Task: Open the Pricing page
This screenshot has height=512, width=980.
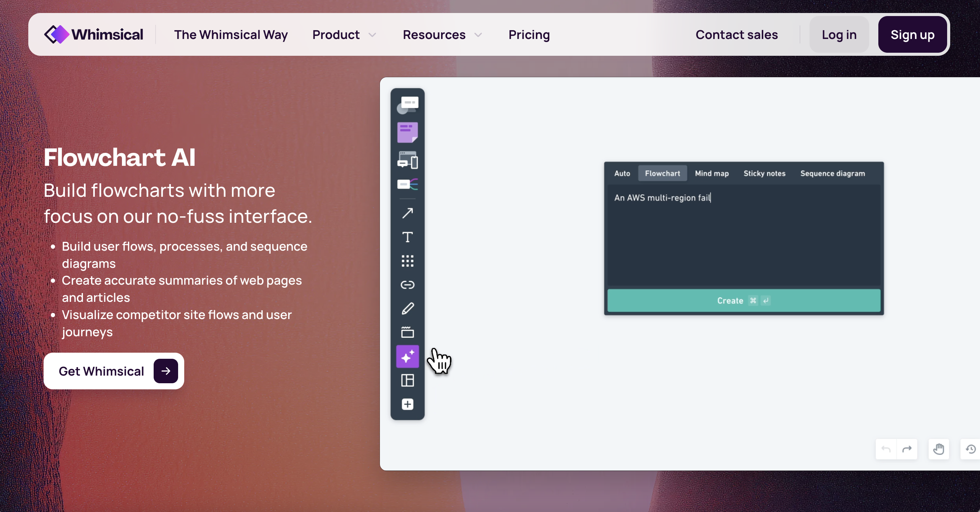Action: click(x=529, y=35)
